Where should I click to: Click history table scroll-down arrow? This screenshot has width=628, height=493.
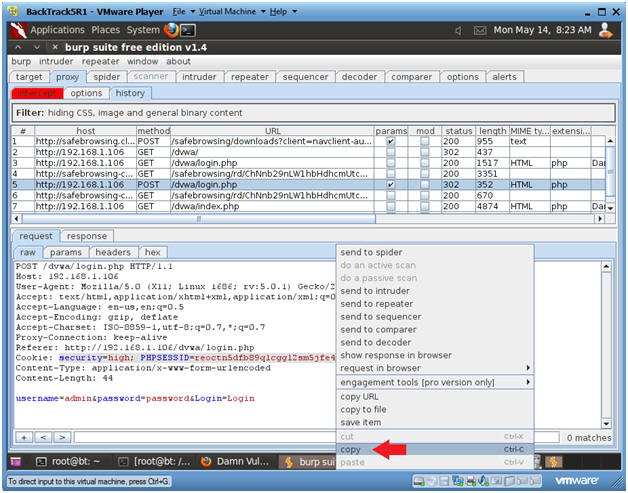pyautogui.click(x=610, y=208)
